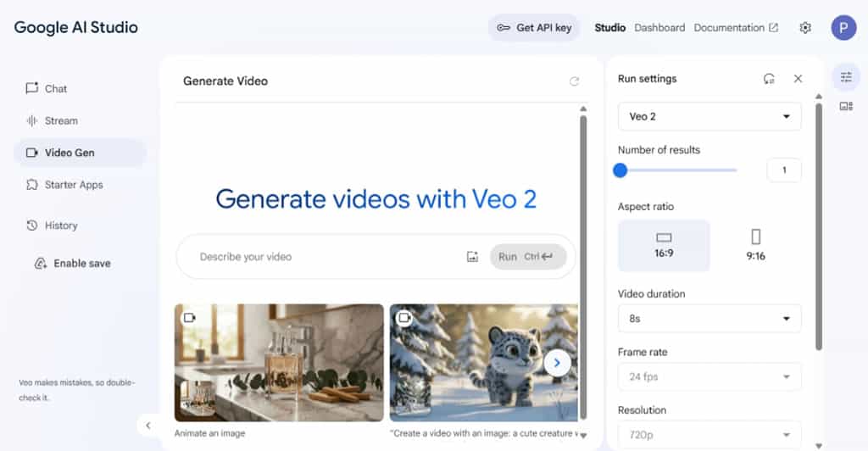The width and height of the screenshot is (868, 451).
Task: Click the Enable save cloud icon
Action: tap(41, 264)
